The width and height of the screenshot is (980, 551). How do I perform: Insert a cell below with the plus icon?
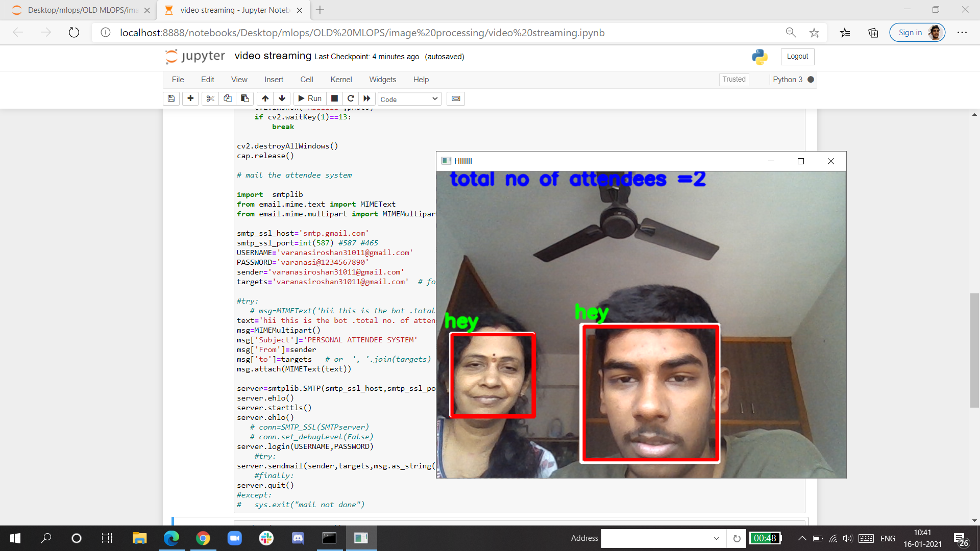pyautogui.click(x=190, y=98)
